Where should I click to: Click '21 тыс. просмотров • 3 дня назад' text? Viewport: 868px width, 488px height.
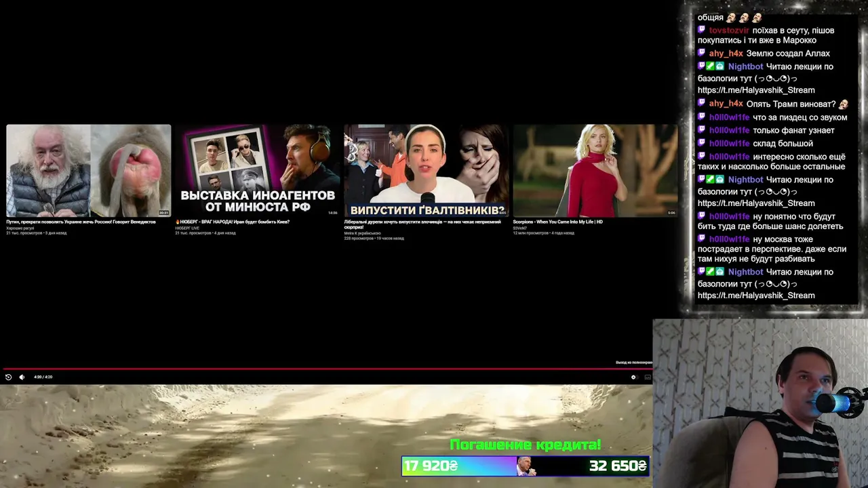pos(36,233)
